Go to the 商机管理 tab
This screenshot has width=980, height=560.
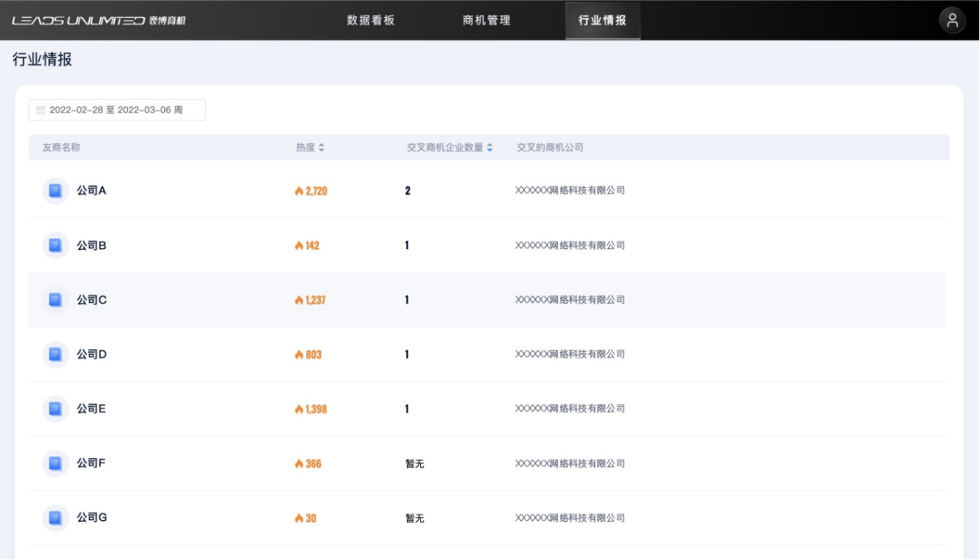pyautogui.click(x=487, y=20)
